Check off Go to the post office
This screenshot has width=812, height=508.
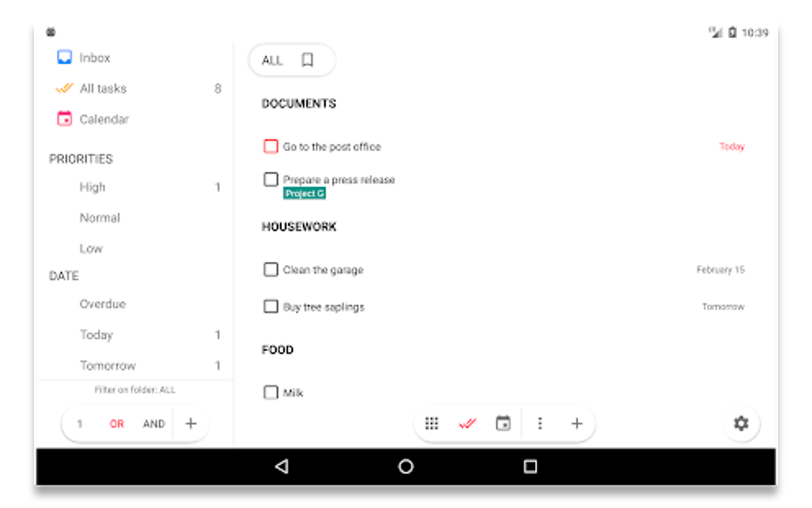271,147
